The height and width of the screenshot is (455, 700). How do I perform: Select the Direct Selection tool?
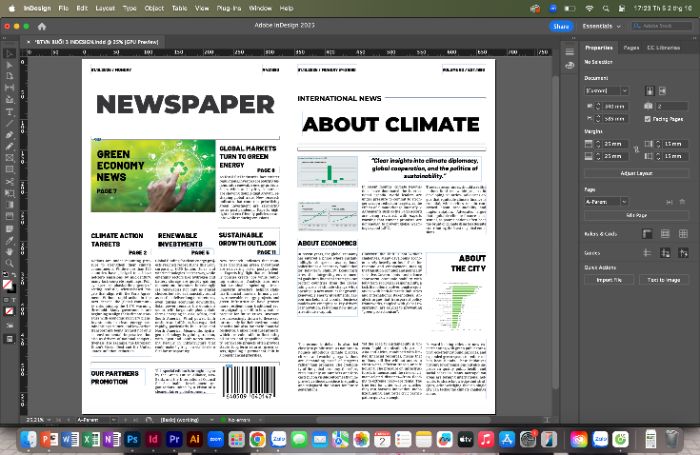[x=9, y=65]
